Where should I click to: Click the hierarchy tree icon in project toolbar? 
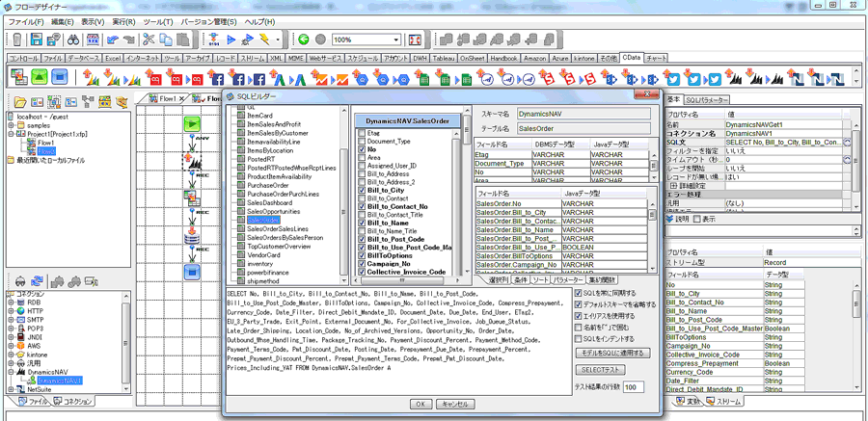tap(88, 102)
